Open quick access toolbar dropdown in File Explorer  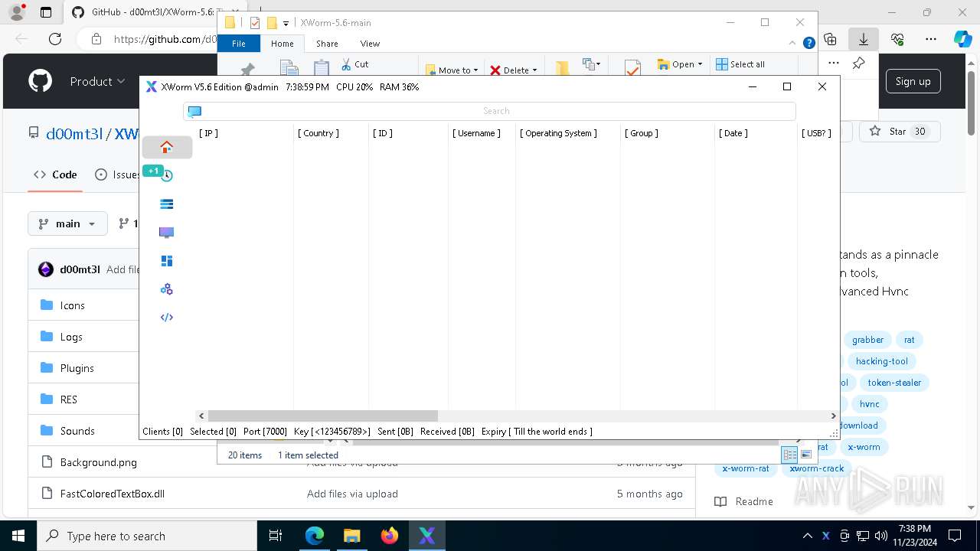[x=286, y=24]
